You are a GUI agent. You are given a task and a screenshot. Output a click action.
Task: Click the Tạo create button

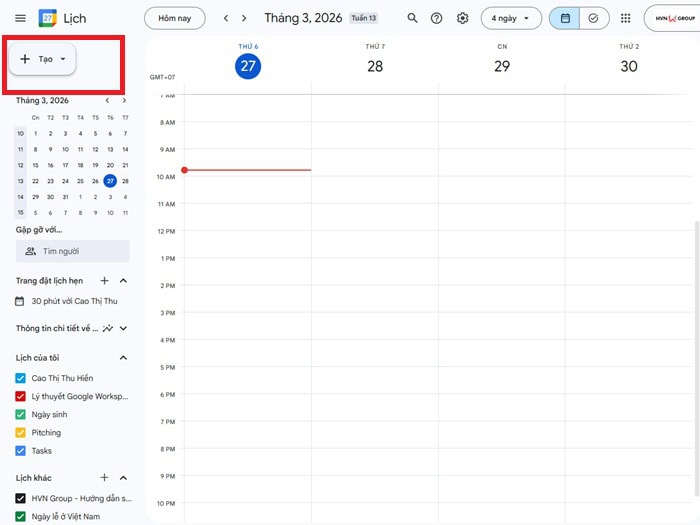coord(43,59)
